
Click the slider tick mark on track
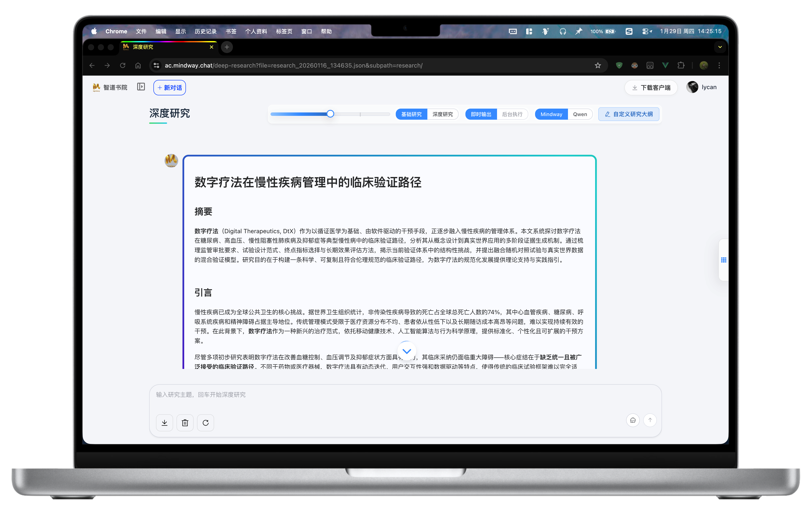click(x=360, y=114)
